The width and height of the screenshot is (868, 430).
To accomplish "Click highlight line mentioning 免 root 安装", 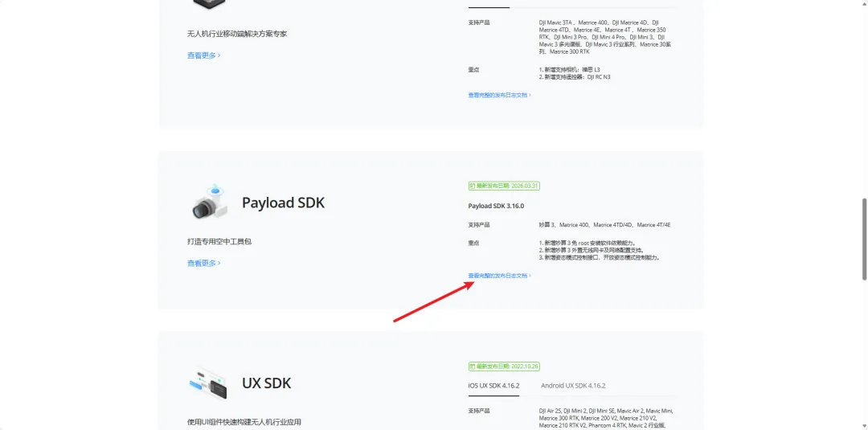I will tap(588, 243).
